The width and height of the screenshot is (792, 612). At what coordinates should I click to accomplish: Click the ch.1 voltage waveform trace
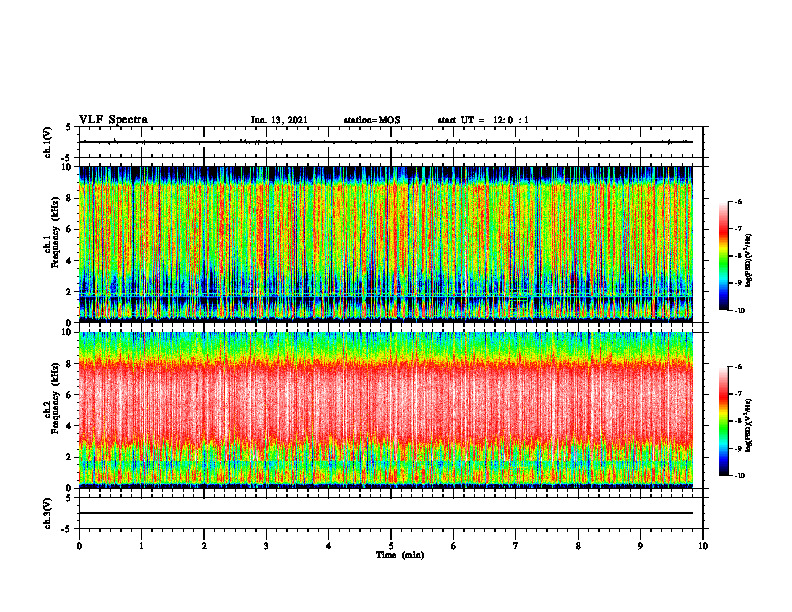tap(386, 142)
